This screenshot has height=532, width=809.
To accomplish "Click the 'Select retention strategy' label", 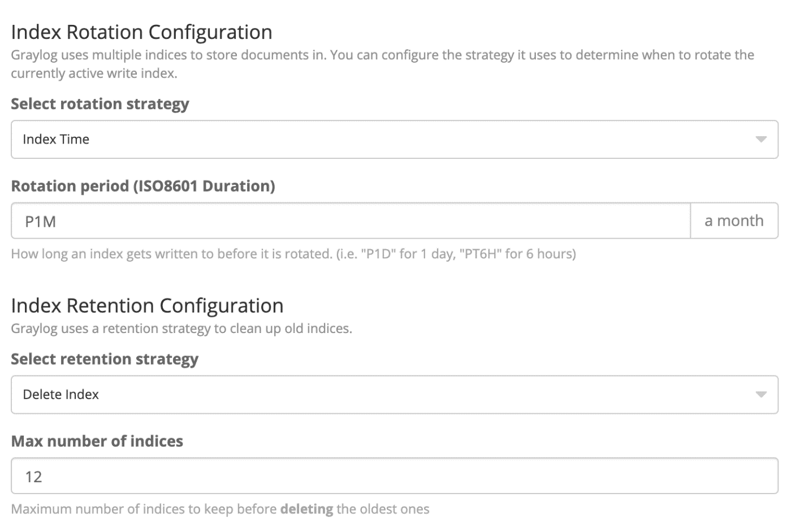I will click(104, 358).
